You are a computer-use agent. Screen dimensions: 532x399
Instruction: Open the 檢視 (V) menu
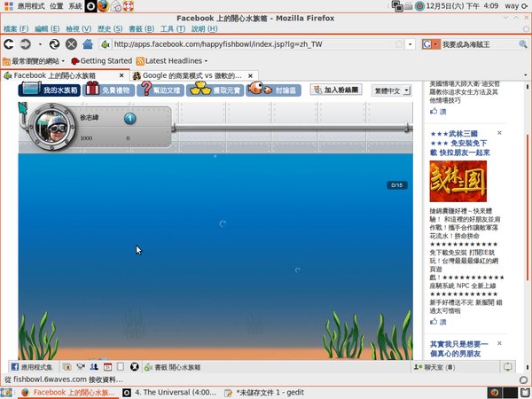tap(79, 29)
